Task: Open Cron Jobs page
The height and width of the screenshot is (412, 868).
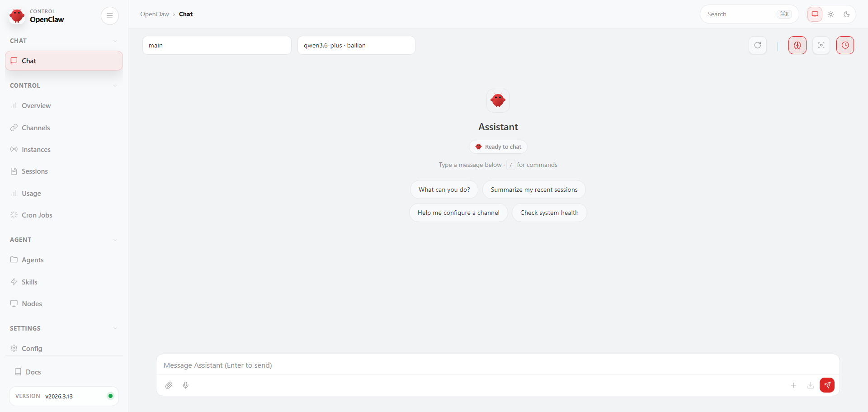Action: (64, 215)
